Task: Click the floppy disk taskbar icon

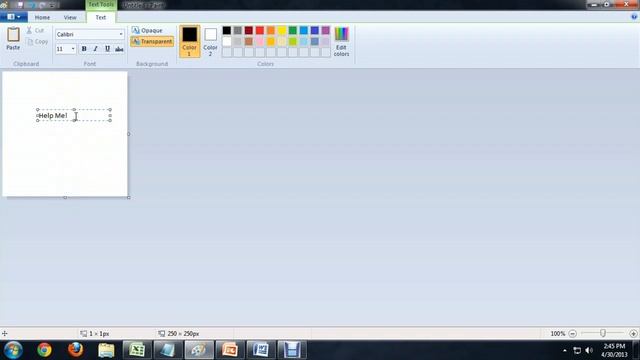Action: click(x=292, y=350)
